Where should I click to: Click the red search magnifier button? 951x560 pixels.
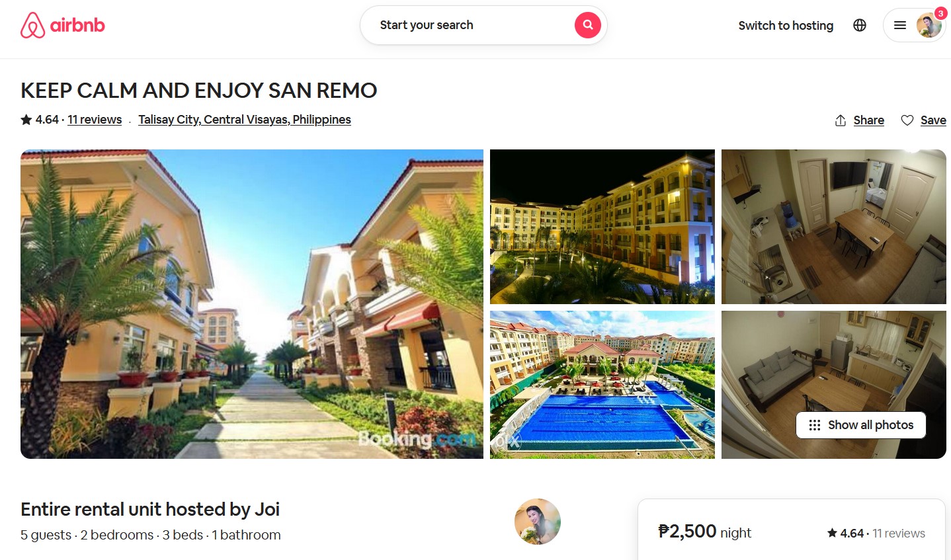coord(587,25)
